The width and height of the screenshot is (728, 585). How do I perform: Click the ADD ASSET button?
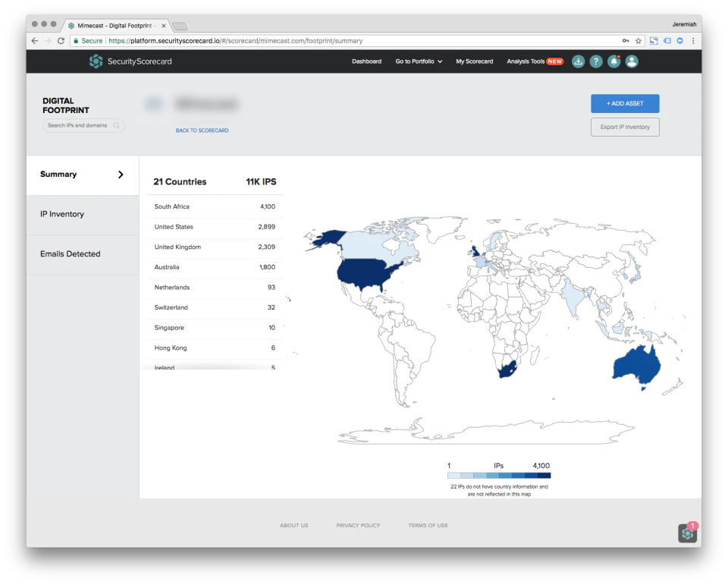pyautogui.click(x=624, y=103)
